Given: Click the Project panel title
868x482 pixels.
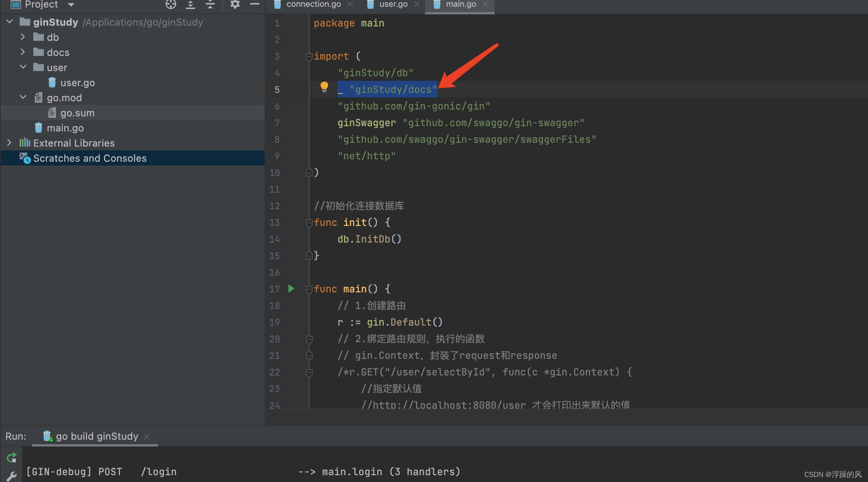Looking at the screenshot, I should coord(41,5).
